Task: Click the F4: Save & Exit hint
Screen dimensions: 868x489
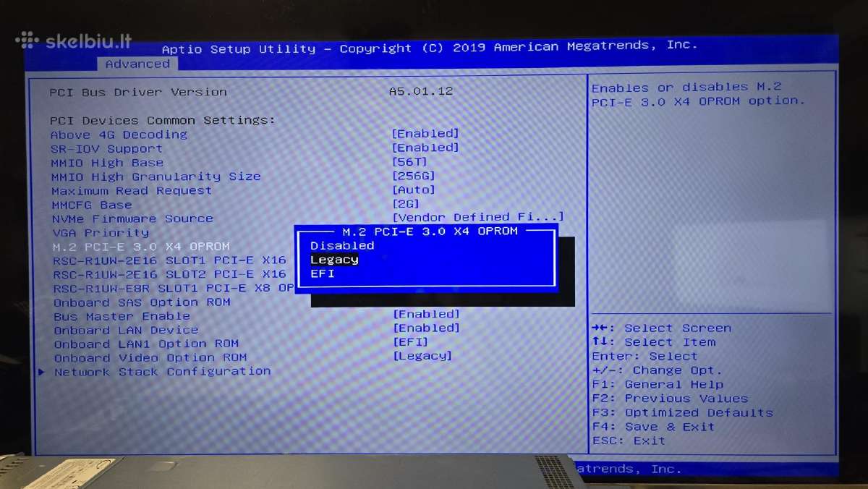Action: click(653, 427)
